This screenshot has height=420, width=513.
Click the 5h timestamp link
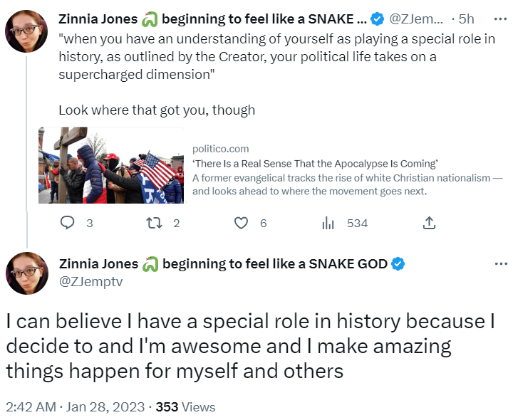466,19
